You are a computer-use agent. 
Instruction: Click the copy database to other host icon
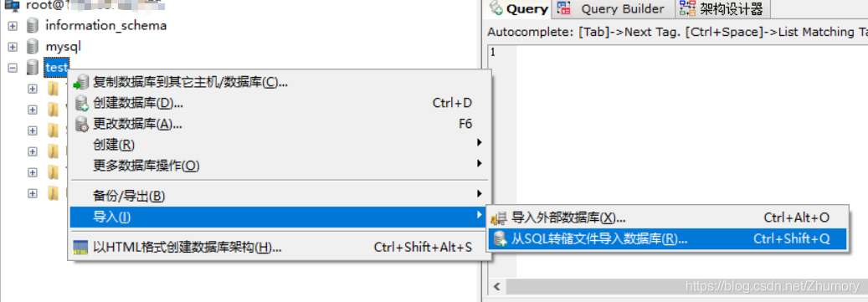pos(81,83)
